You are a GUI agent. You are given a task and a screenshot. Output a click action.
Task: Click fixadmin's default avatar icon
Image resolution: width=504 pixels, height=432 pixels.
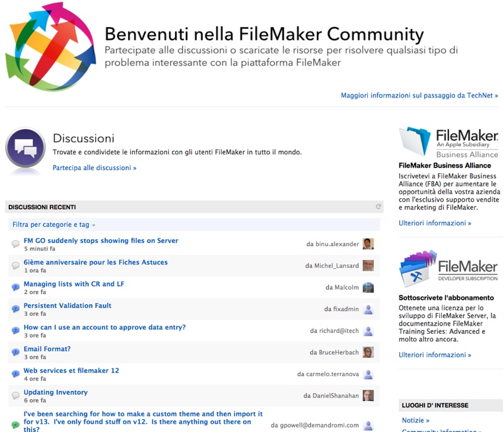click(x=368, y=309)
